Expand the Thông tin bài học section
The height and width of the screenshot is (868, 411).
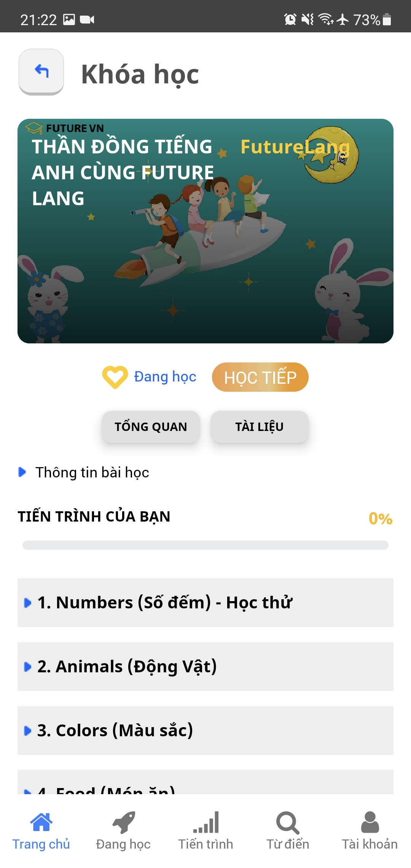coord(91,472)
